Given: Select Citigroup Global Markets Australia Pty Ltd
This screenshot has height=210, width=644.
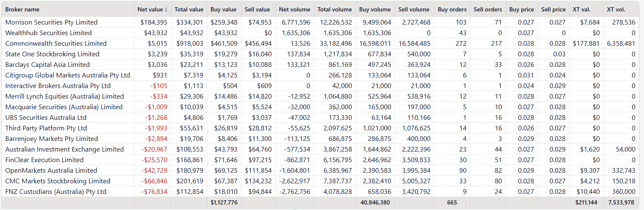Looking at the screenshot, I should 68,75.
